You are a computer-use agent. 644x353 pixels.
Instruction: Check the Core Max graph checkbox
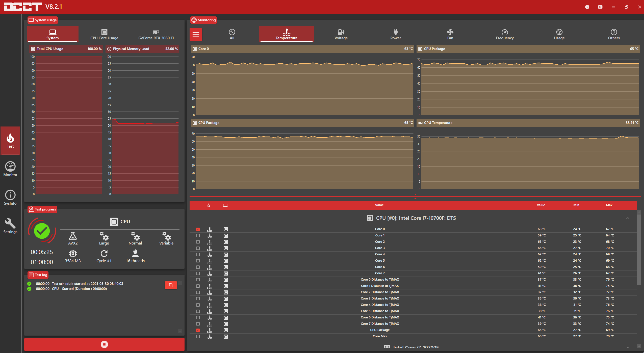coord(198,337)
